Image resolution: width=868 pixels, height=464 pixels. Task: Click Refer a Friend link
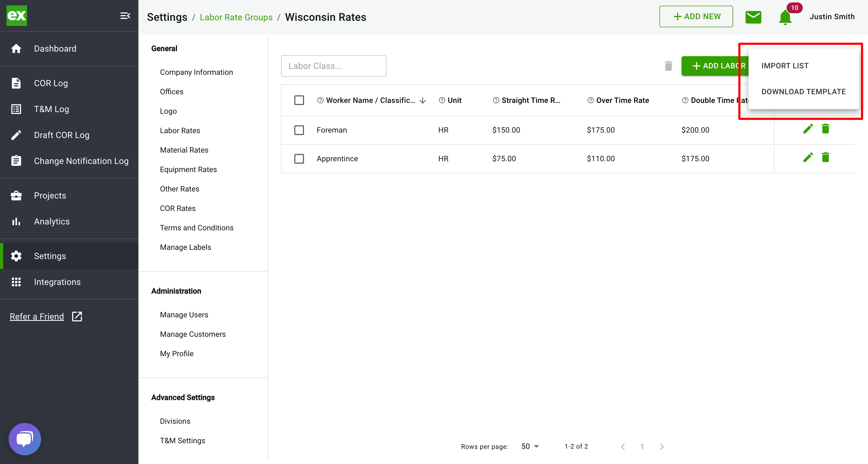37,317
